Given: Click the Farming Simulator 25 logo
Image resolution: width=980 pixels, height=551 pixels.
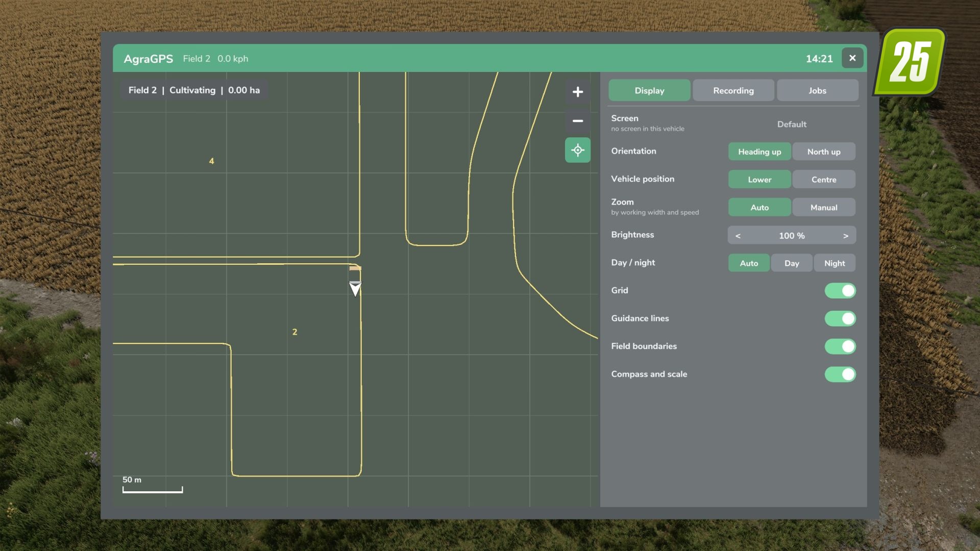Looking at the screenshot, I should coord(910,62).
